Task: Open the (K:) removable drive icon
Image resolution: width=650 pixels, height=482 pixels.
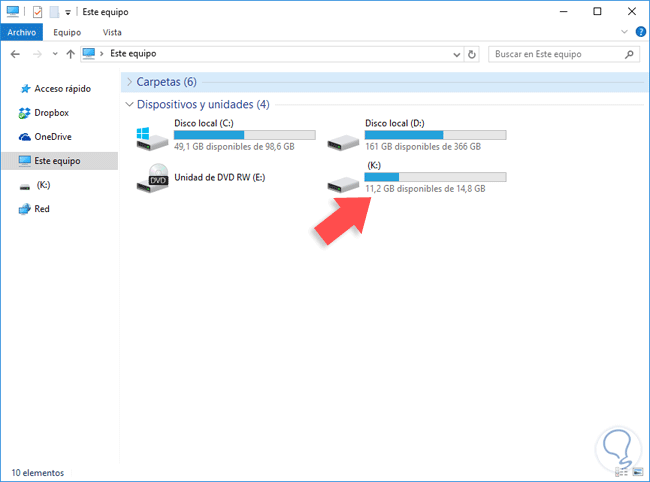Action: (x=345, y=181)
